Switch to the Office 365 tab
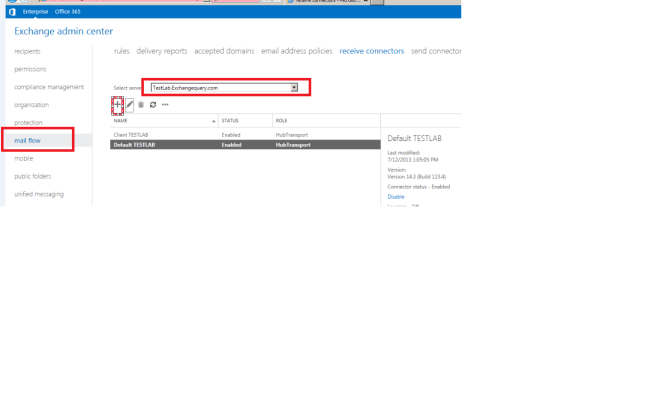Viewport: 650px width, 410px height. (68, 12)
